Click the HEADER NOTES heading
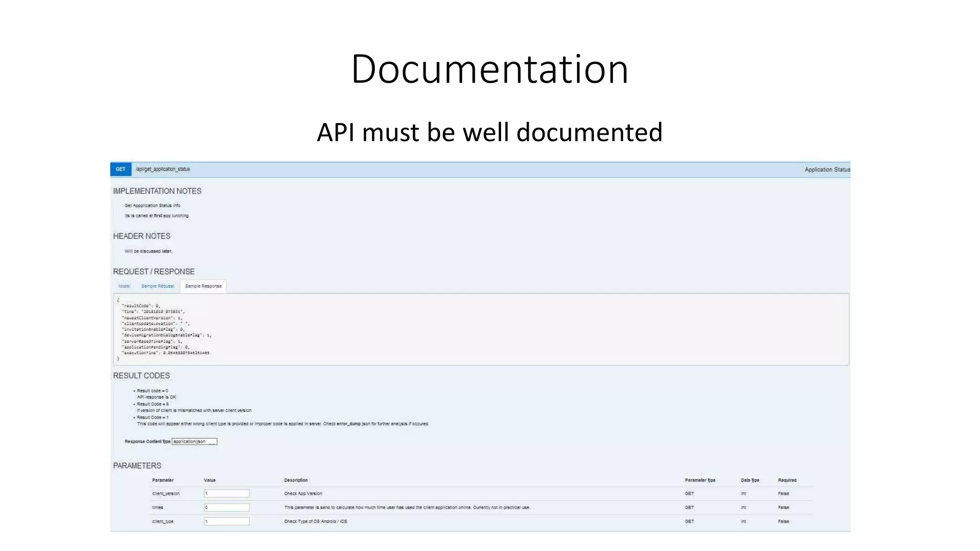Screen dimensions: 980x551 click(x=142, y=236)
